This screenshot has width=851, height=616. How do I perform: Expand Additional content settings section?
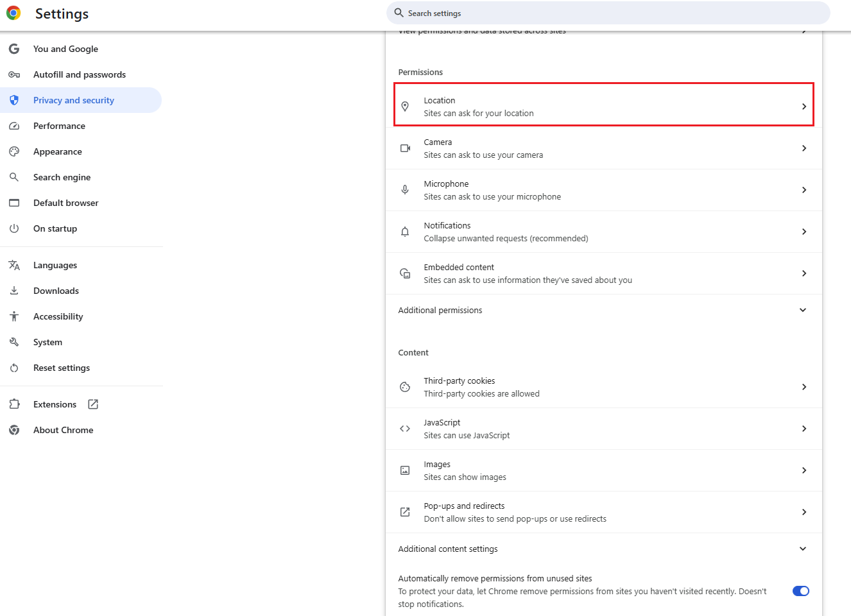coord(802,549)
